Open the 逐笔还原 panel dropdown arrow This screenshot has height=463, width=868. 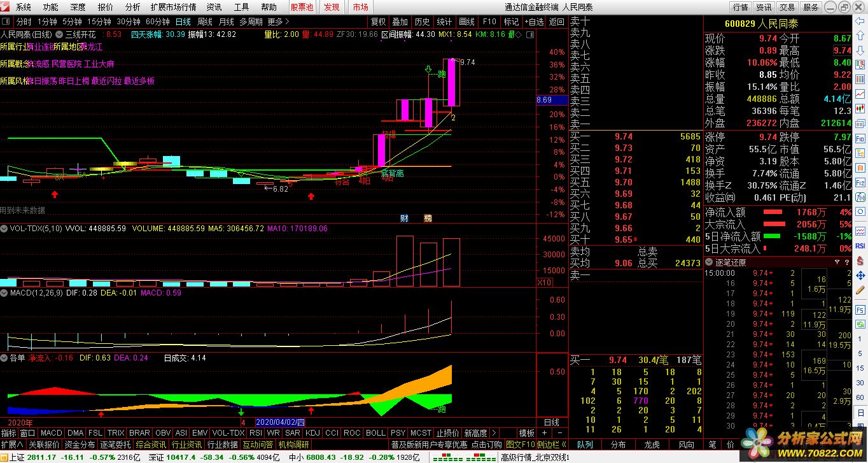coord(709,262)
